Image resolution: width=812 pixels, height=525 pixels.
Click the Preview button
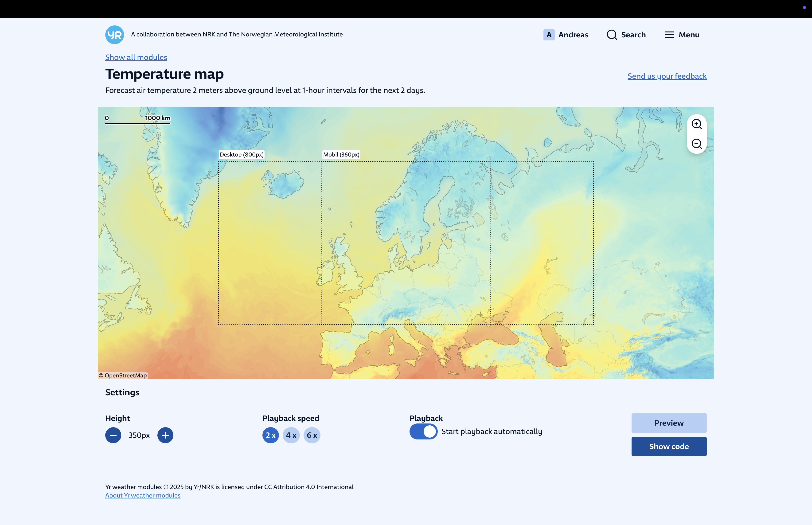point(668,423)
